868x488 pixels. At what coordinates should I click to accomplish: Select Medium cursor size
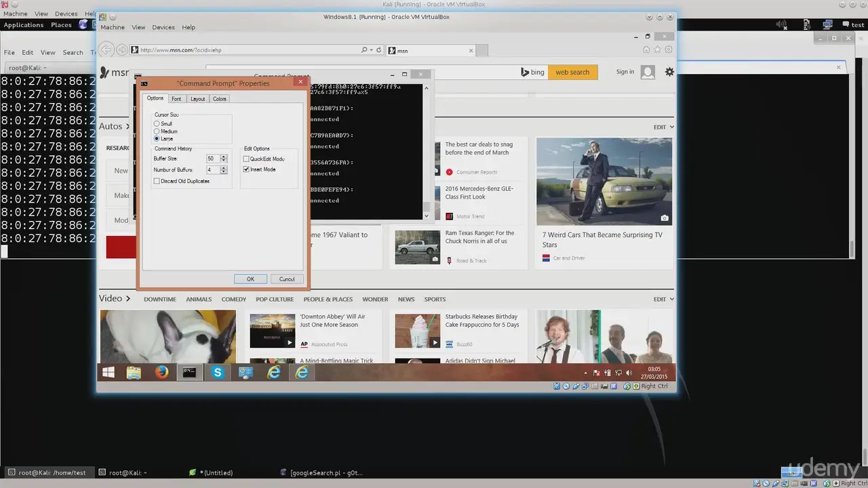[x=157, y=131]
